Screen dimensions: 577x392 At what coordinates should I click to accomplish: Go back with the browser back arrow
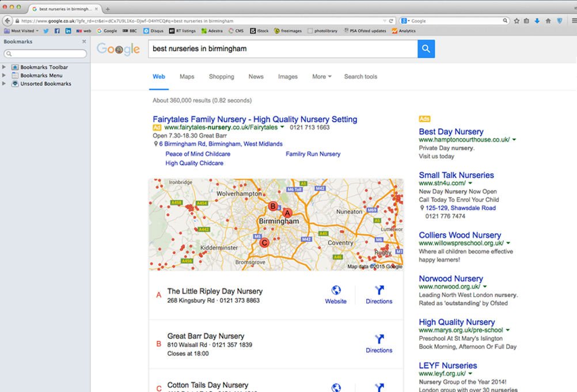point(7,21)
